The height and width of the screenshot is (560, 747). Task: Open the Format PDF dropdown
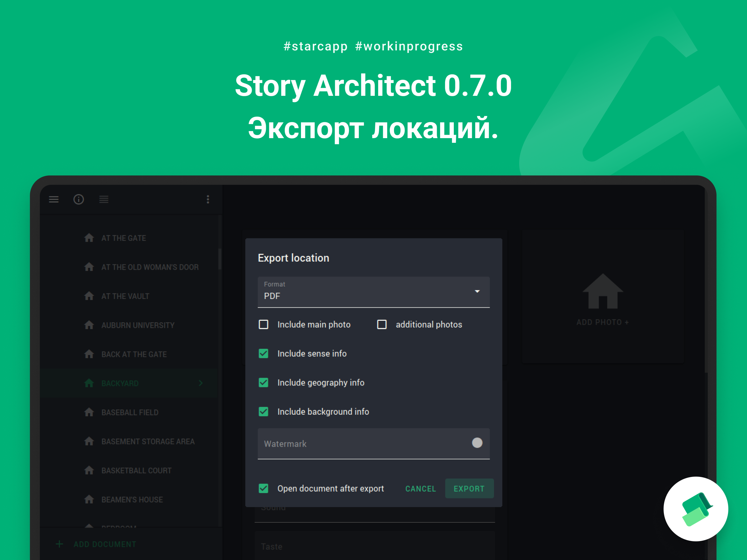[374, 292]
